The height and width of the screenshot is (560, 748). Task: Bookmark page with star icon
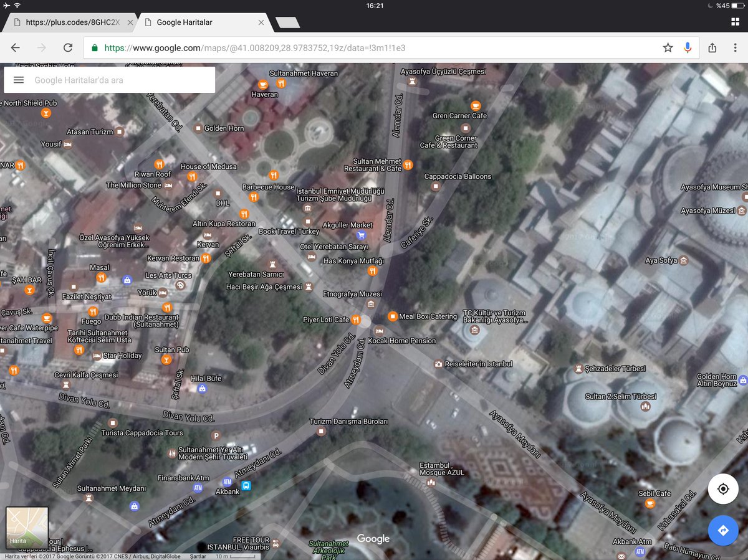668,47
